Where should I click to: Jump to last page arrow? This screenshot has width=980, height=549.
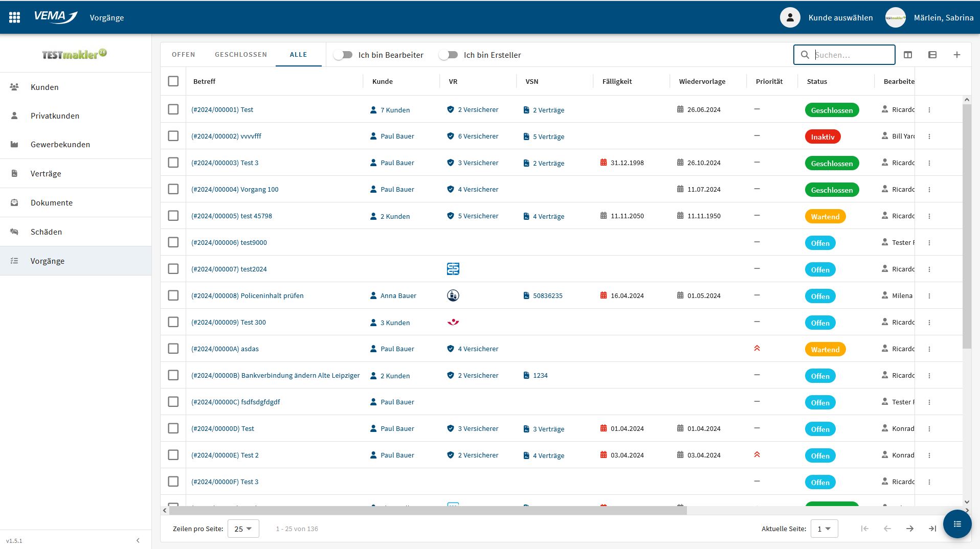[932, 529]
